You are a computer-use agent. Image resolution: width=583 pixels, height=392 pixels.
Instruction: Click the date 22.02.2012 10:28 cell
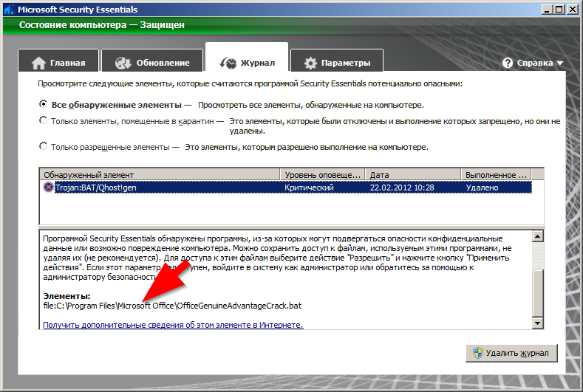(x=402, y=188)
